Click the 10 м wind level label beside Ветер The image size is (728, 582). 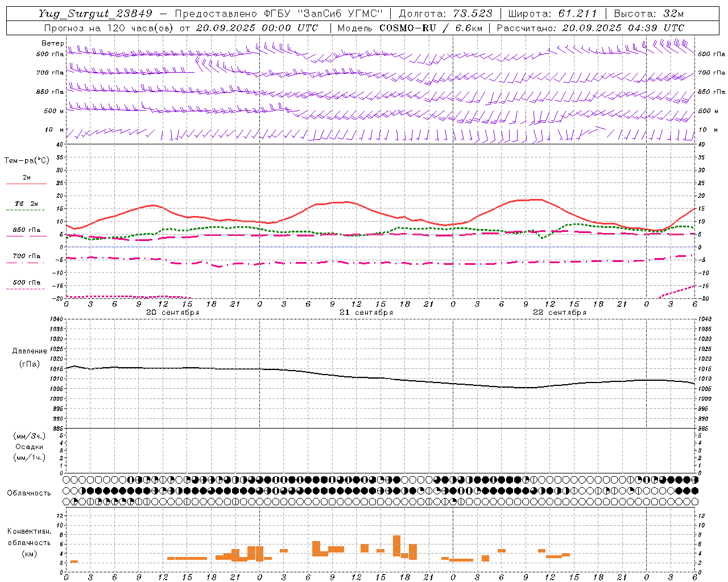[x=55, y=130]
